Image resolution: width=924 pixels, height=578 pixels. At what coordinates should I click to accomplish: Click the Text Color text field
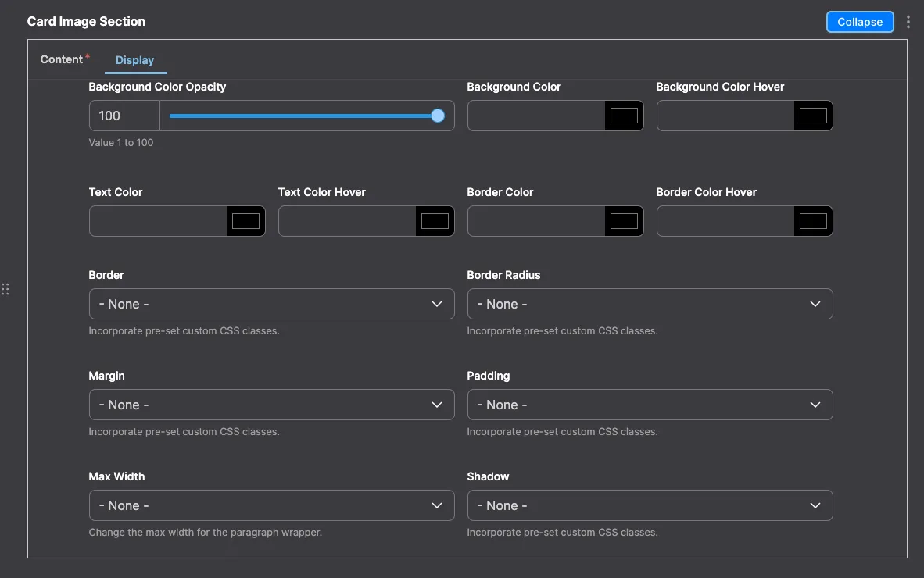click(158, 221)
